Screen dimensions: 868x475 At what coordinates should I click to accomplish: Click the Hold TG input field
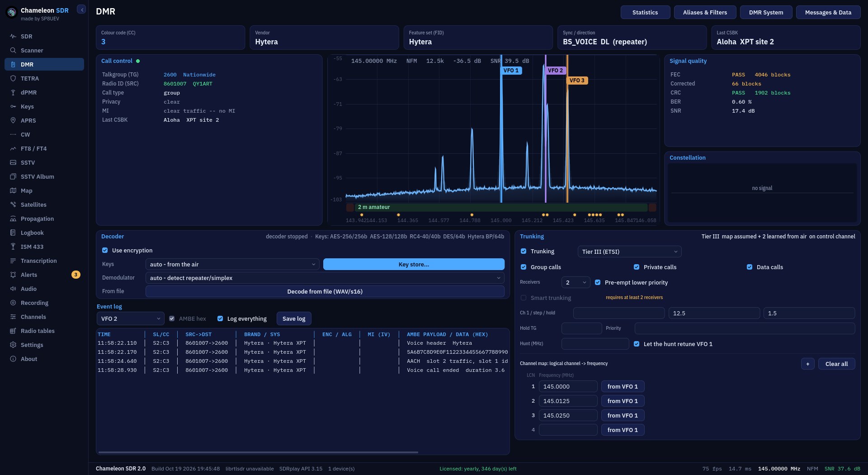coord(581,328)
